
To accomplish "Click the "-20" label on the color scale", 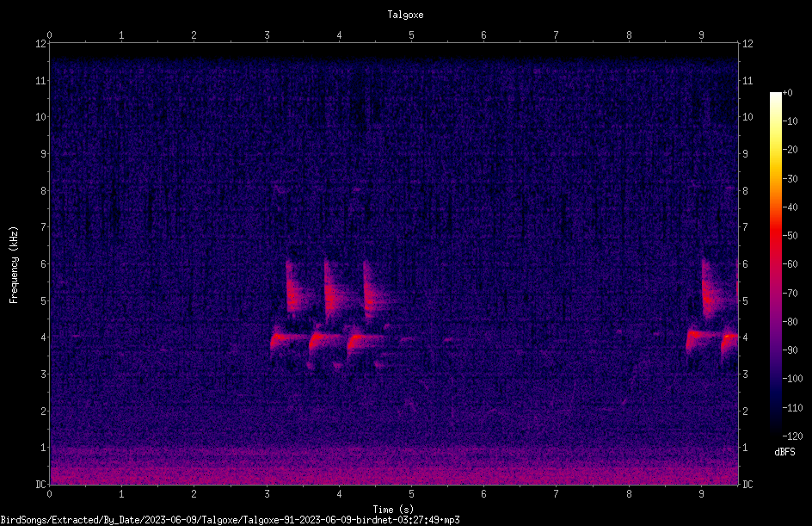I will tap(790, 150).
